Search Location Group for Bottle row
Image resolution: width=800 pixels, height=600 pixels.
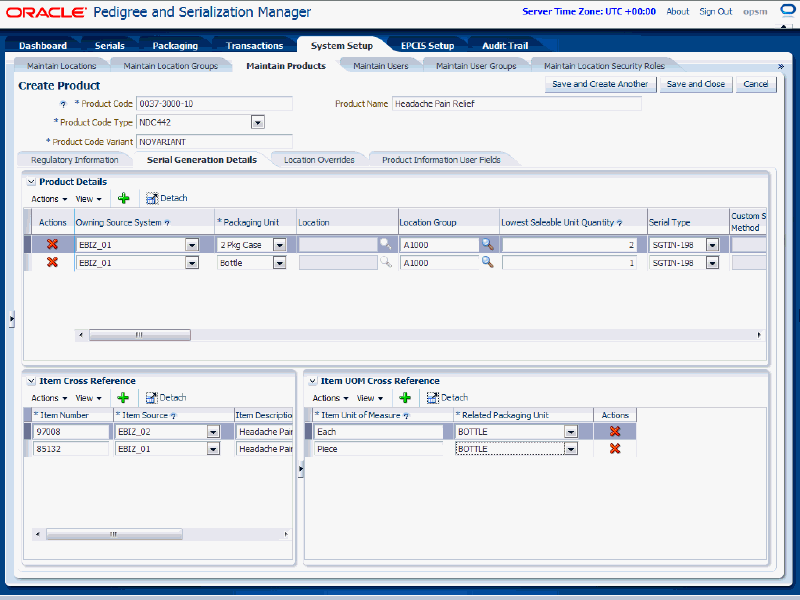[488, 262]
